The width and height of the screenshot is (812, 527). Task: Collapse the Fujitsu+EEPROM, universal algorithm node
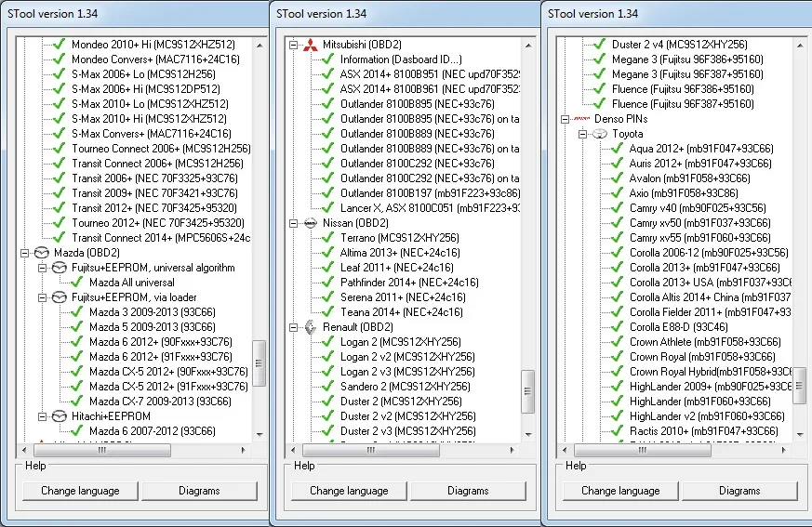tap(42, 269)
